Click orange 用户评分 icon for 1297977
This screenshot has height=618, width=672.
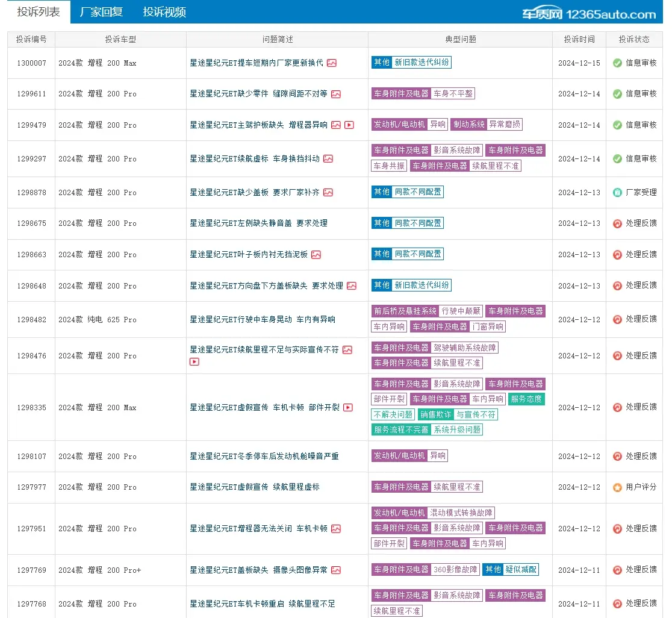pyautogui.click(x=618, y=487)
